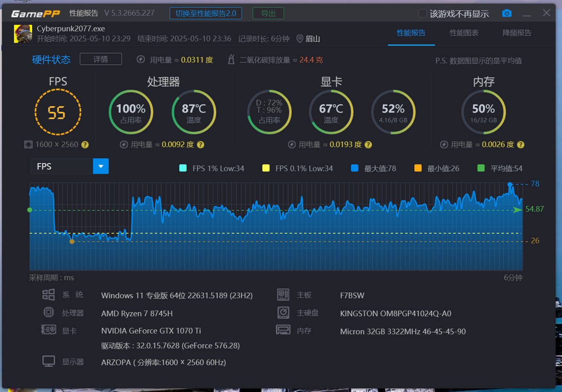Click the memory 50% 16/32 GB gauge
The width and height of the screenshot is (562, 392).
coord(484,113)
